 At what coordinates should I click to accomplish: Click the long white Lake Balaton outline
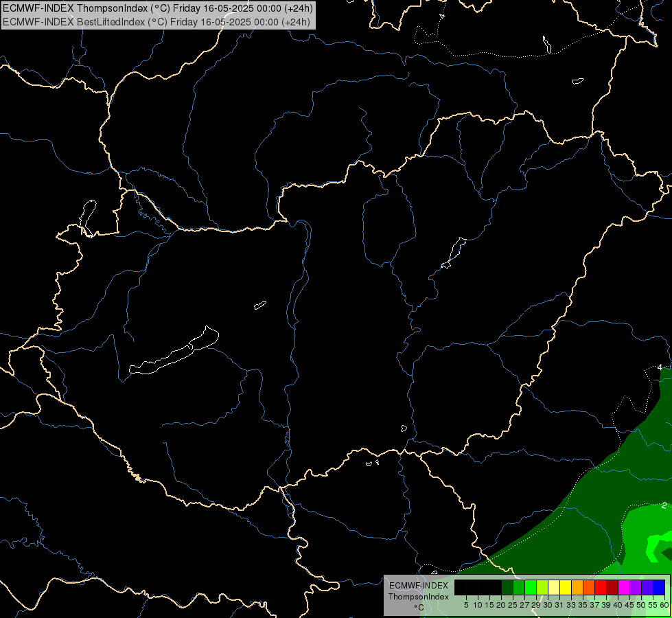[175, 351]
